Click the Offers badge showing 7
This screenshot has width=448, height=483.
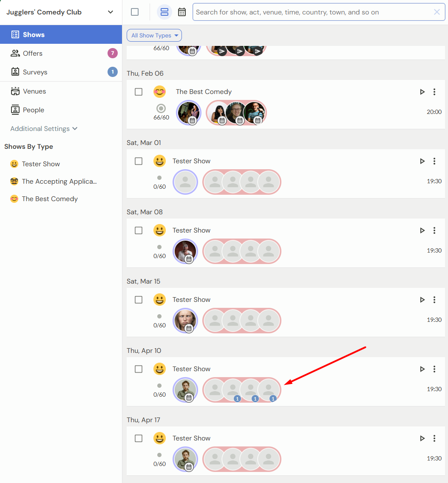(x=112, y=53)
